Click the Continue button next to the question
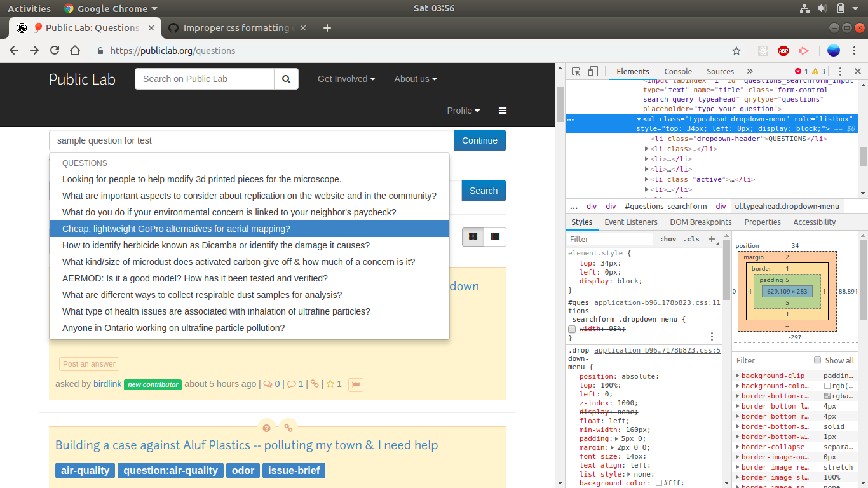The height and width of the screenshot is (488, 868). tap(480, 140)
